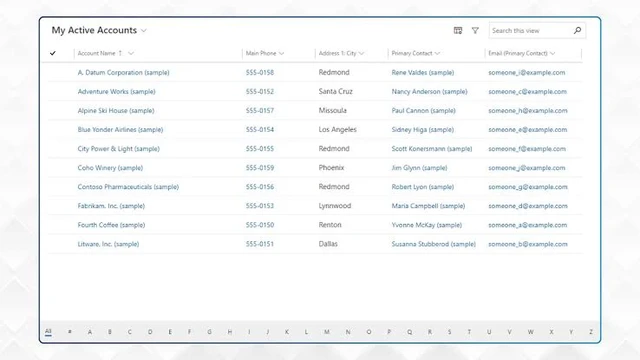Viewport: 640px width, 360px height.
Task: Click email someone_b@example.com
Action: pos(528,244)
